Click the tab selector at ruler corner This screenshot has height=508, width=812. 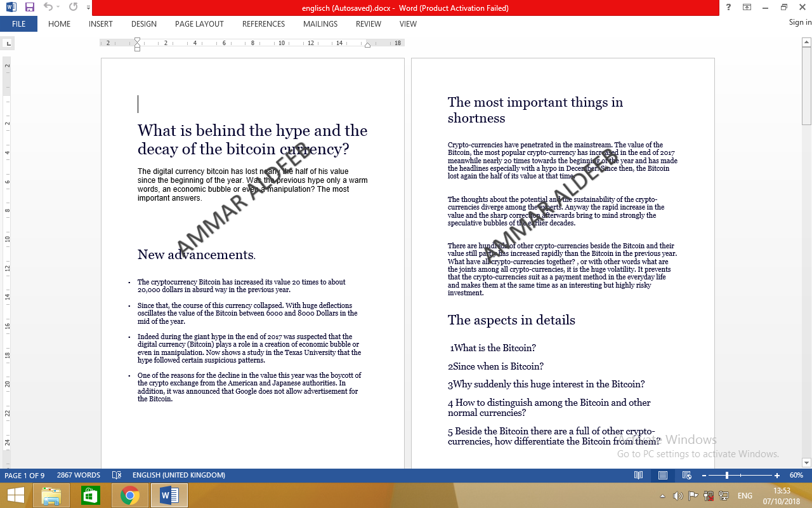pos(8,44)
